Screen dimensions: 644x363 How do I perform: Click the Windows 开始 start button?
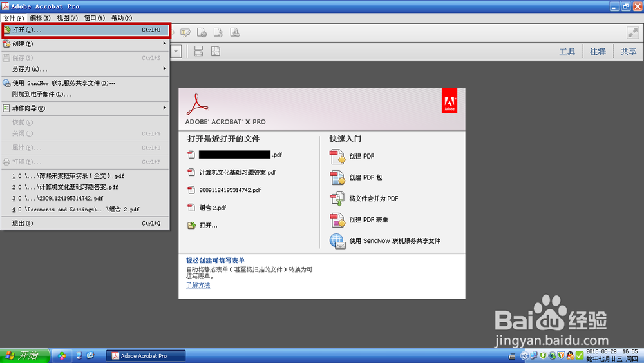(24, 356)
